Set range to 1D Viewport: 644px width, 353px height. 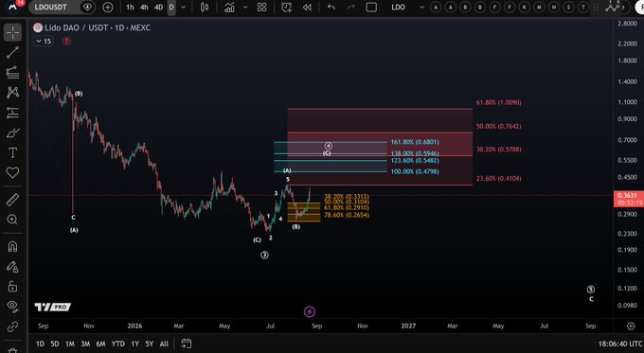click(40, 344)
